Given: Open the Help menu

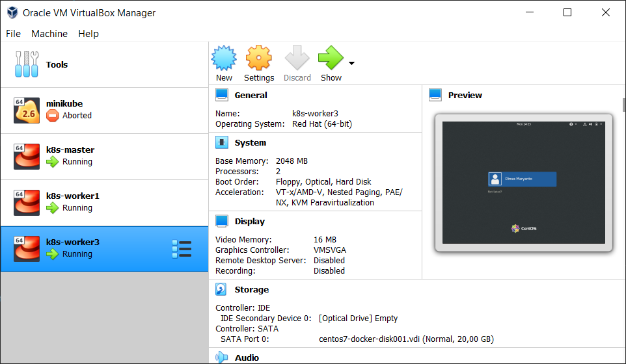Looking at the screenshot, I should (88, 34).
